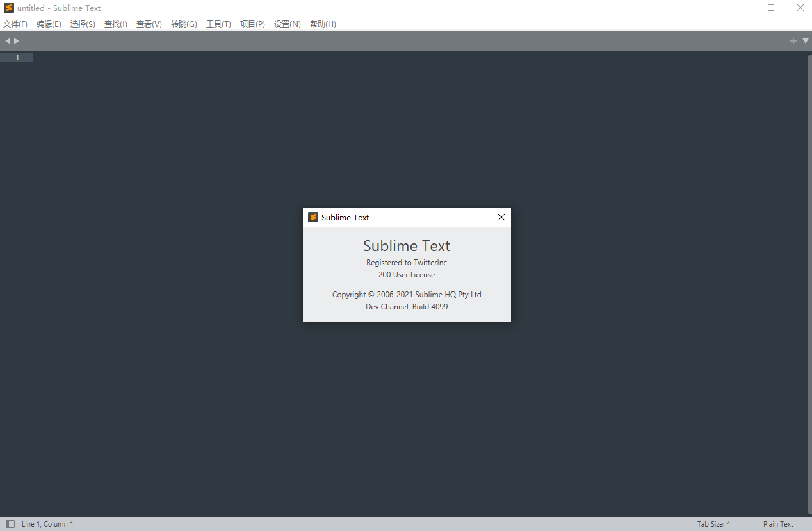Open the 编辑(E) menu
The height and width of the screenshot is (531, 812).
[49, 24]
